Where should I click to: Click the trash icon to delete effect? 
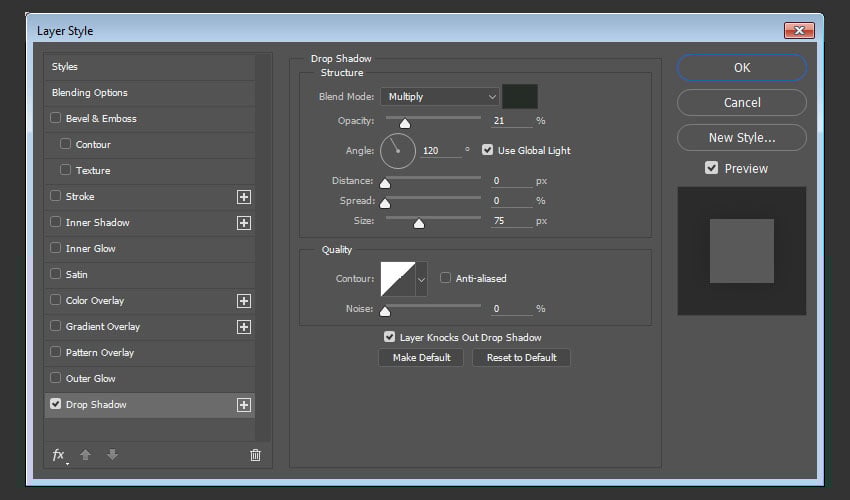click(x=255, y=455)
